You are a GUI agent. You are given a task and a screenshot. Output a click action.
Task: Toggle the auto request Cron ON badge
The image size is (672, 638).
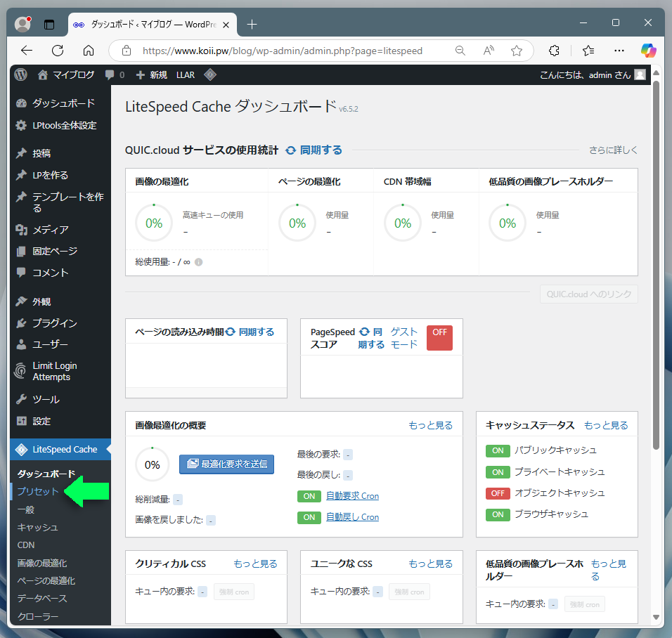click(309, 496)
